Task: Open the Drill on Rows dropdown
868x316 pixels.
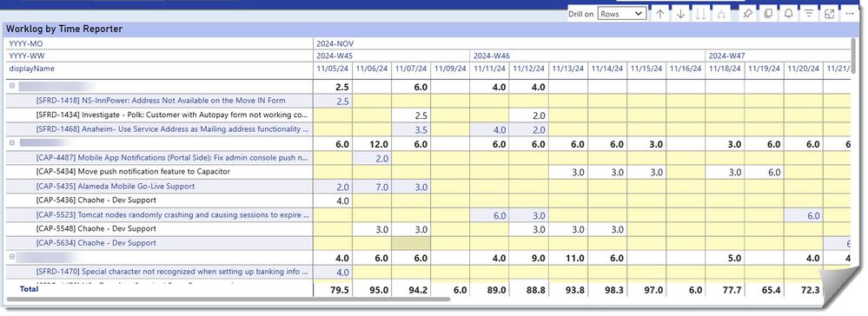Action: click(x=621, y=14)
